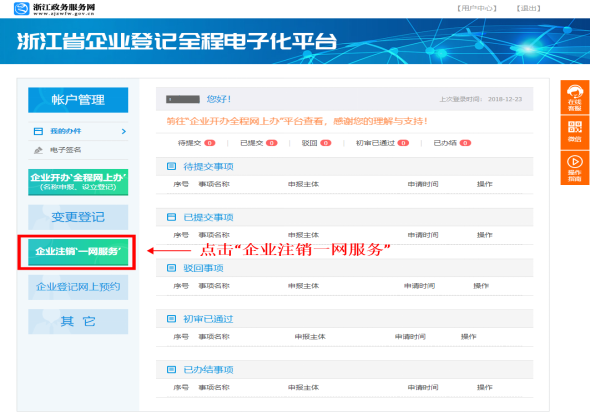The height and width of the screenshot is (420, 590).
Task: Click the 浙江政务服务网 logo icon
Action: [x=21, y=8]
